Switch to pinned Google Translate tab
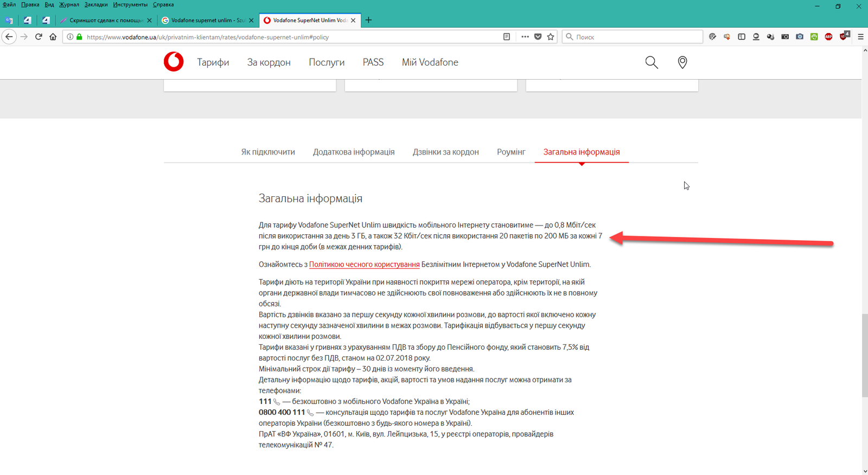 (x=9, y=20)
